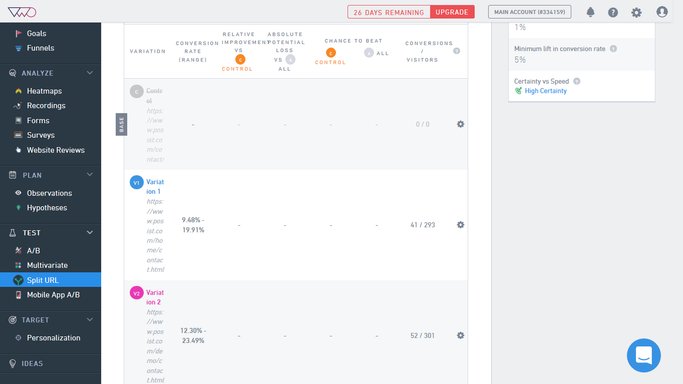Open the chat support bubble
The height and width of the screenshot is (384, 683).
pos(643,355)
